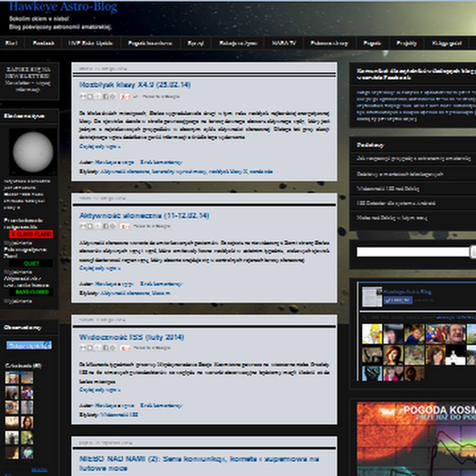This screenshot has height=476, width=476.
Task: Click the live Sun image in left sidebar
Action: tap(33, 151)
